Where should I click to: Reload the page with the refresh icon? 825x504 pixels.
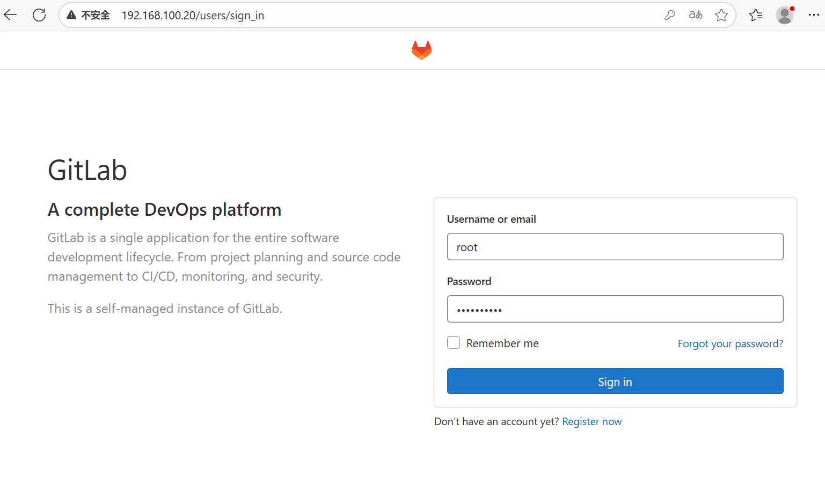pyautogui.click(x=39, y=15)
